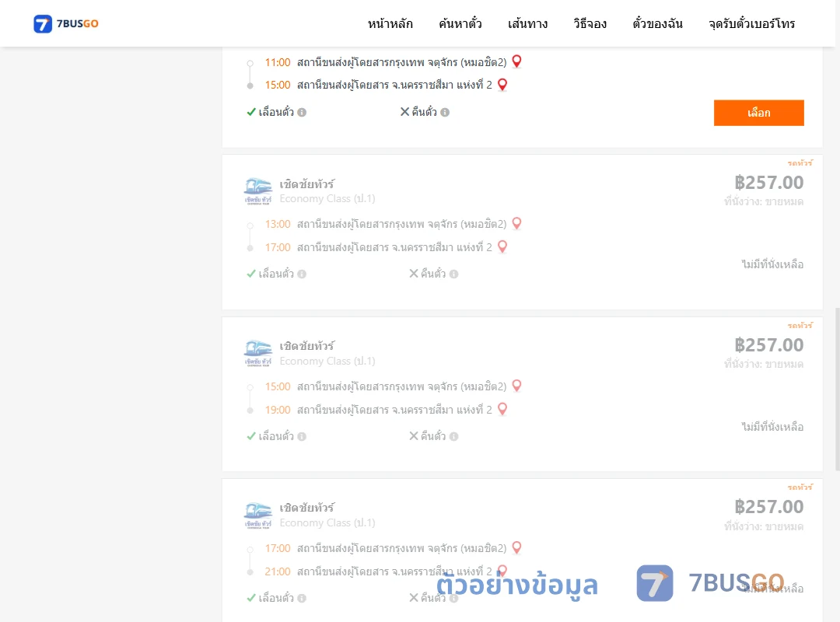Click info icon next to เลื่อนตั๋ว in 19:00 arrival trip
840x622 pixels.
(302, 436)
